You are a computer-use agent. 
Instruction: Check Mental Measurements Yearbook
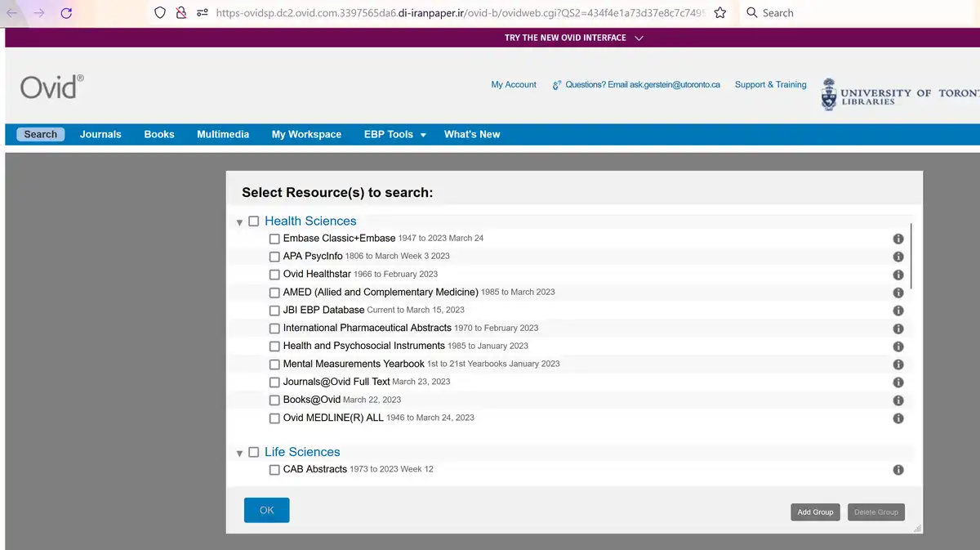[x=274, y=365]
